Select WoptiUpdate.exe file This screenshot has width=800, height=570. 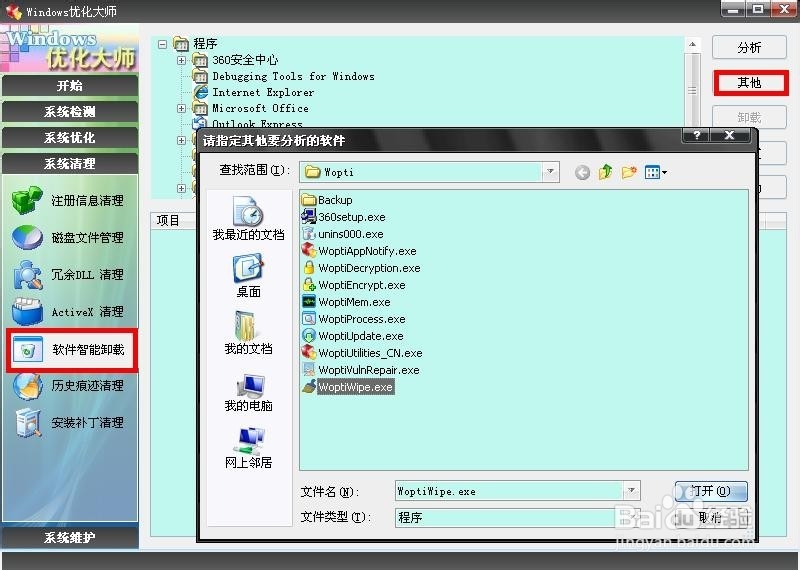[x=353, y=336]
